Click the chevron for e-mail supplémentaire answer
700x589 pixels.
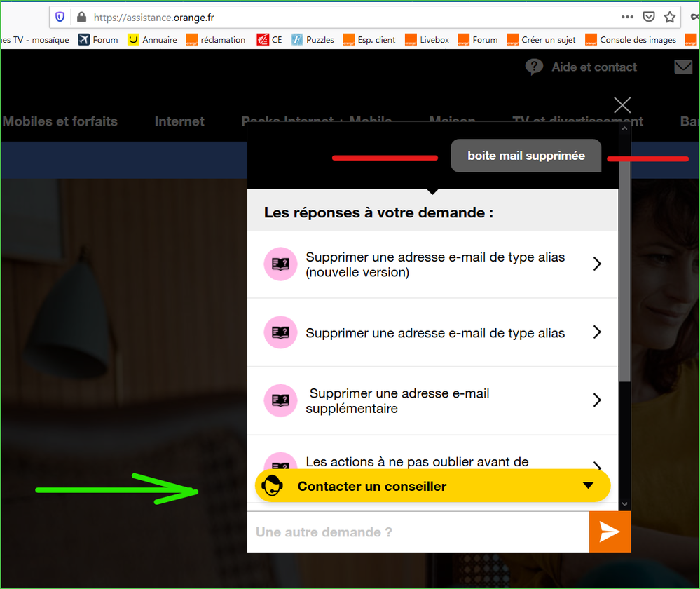597,400
